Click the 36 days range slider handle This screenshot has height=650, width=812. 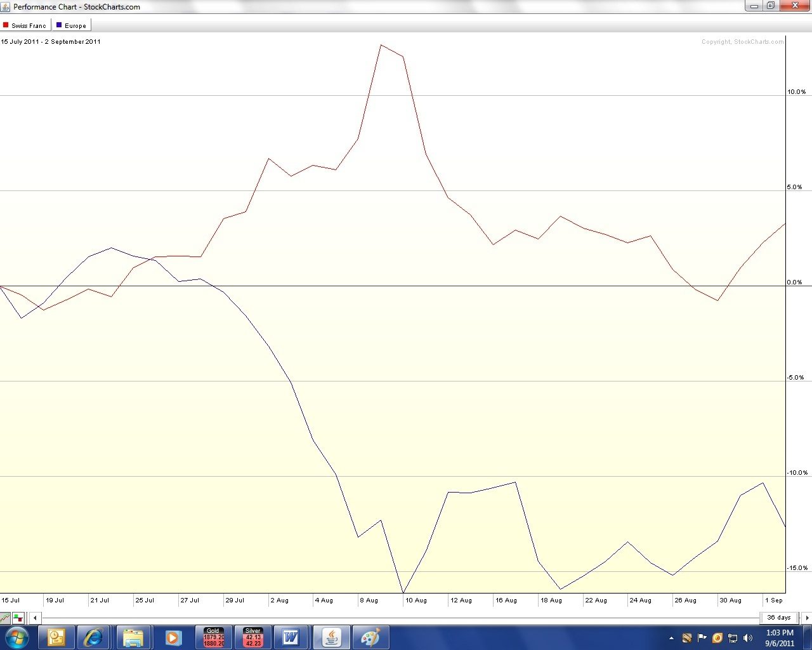(x=778, y=618)
